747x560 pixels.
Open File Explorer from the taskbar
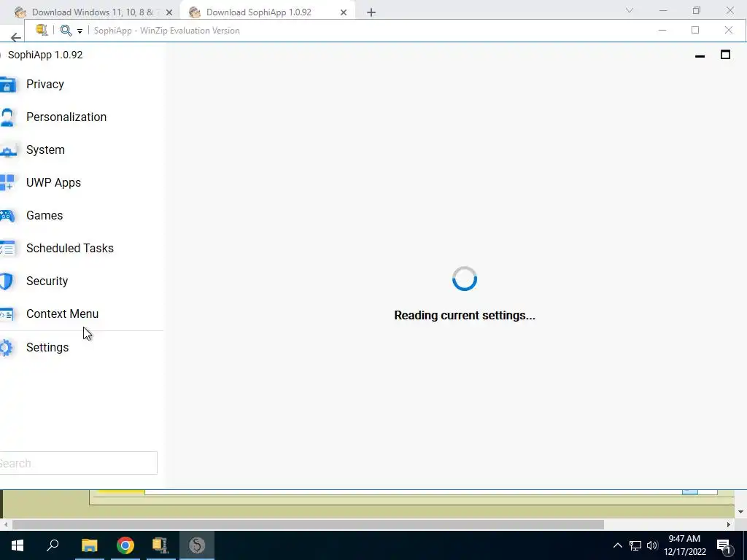coord(89,545)
